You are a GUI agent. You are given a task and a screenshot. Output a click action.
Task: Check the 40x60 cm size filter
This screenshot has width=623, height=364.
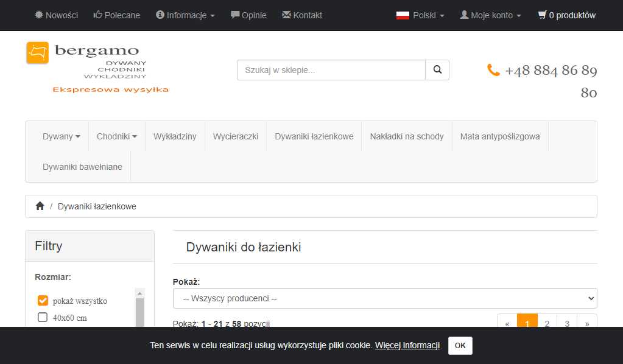(43, 318)
